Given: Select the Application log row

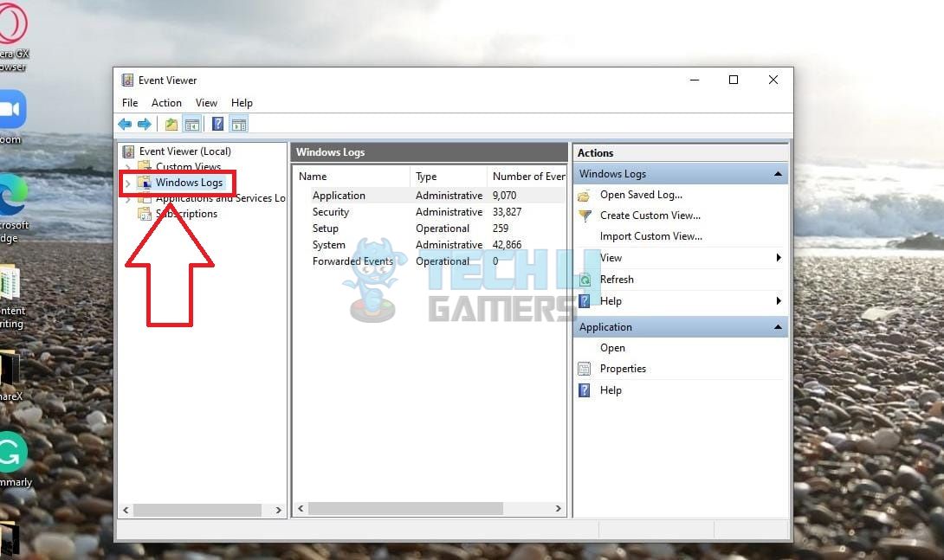Looking at the screenshot, I should pyautogui.click(x=430, y=196).
